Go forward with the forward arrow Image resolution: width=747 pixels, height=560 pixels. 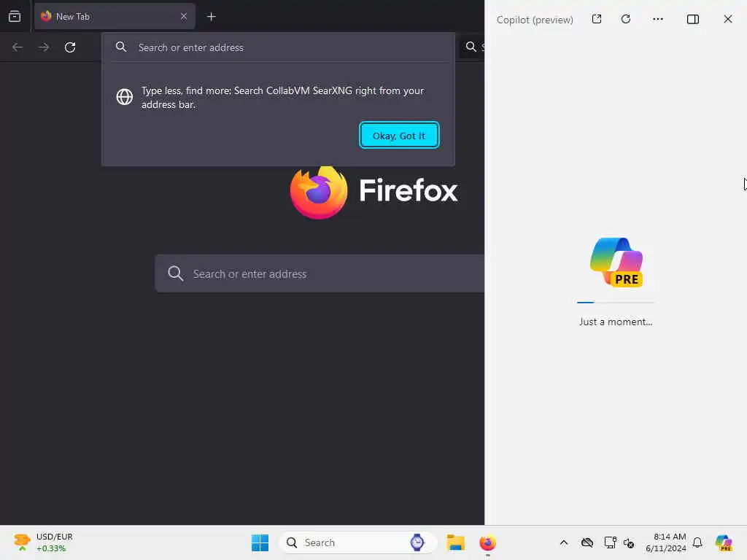coord(44,47)
